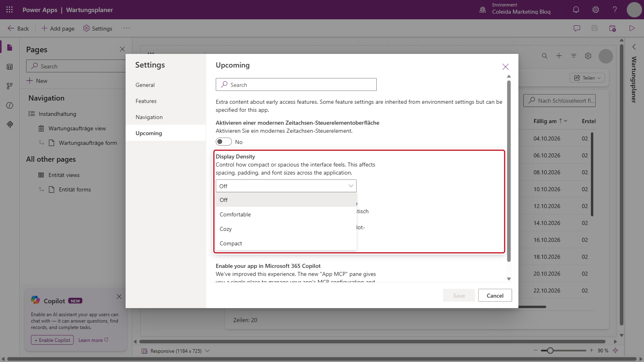Click the search magnifier in app preview
Image resolution: width=644 pixels, height=362 pixels.
click(545, 56)
